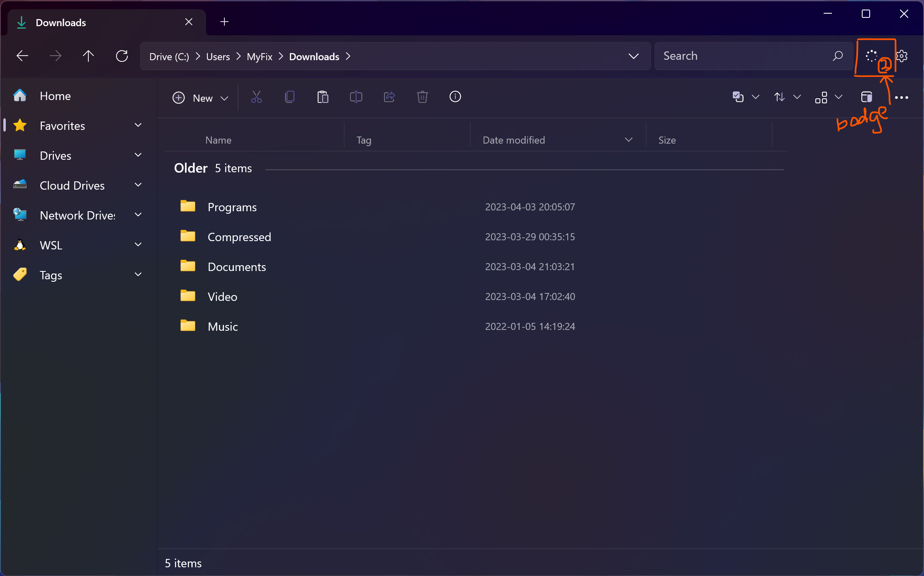Image resolution: width=924 pixels, height=576 pixels.
Task: Open the Settings gear
Action: click(902, 56)
